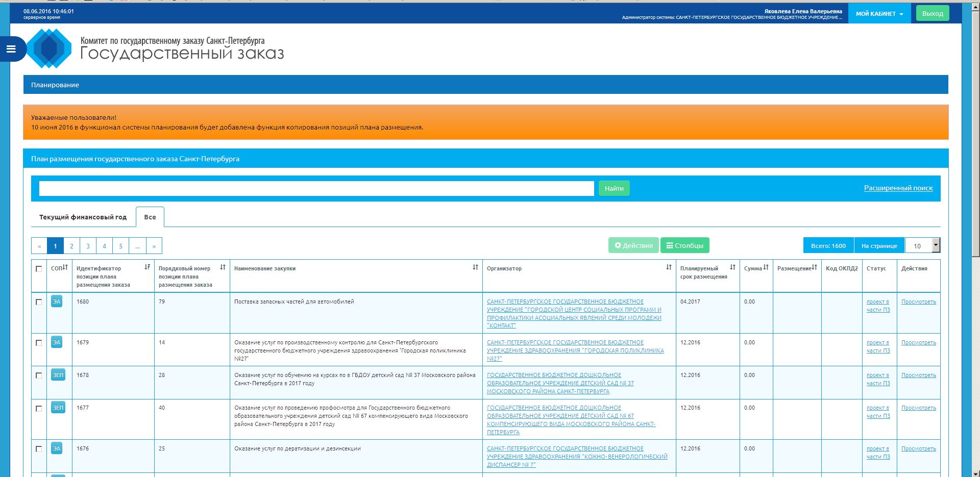Sort by Порядковый номер column

coord(223,267)
